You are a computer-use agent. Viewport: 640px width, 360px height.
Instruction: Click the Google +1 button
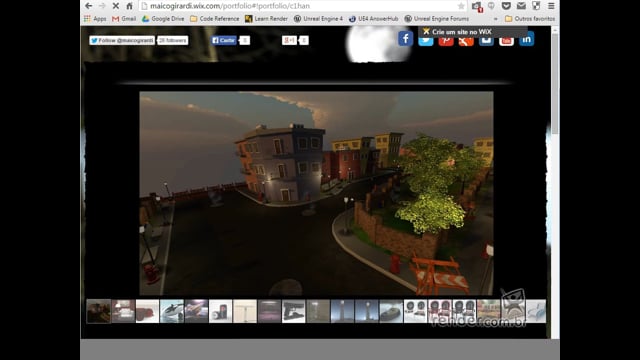coord(289,40)
